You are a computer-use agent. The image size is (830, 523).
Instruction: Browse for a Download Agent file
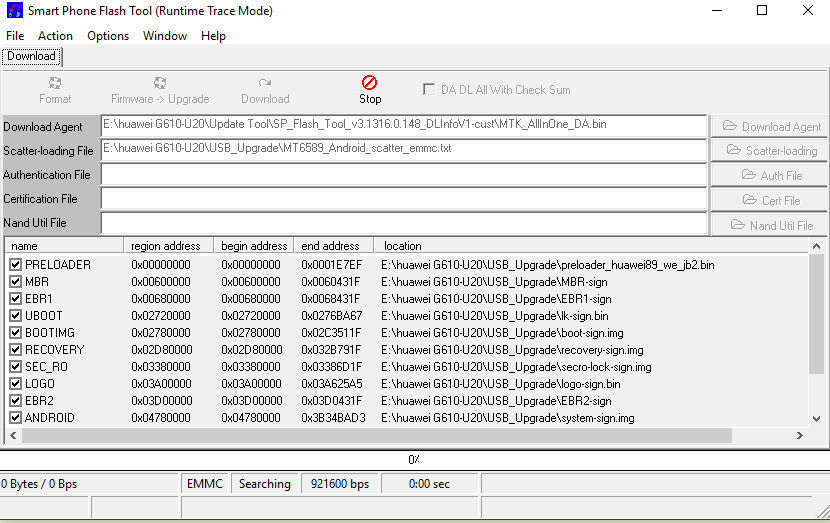770,127
